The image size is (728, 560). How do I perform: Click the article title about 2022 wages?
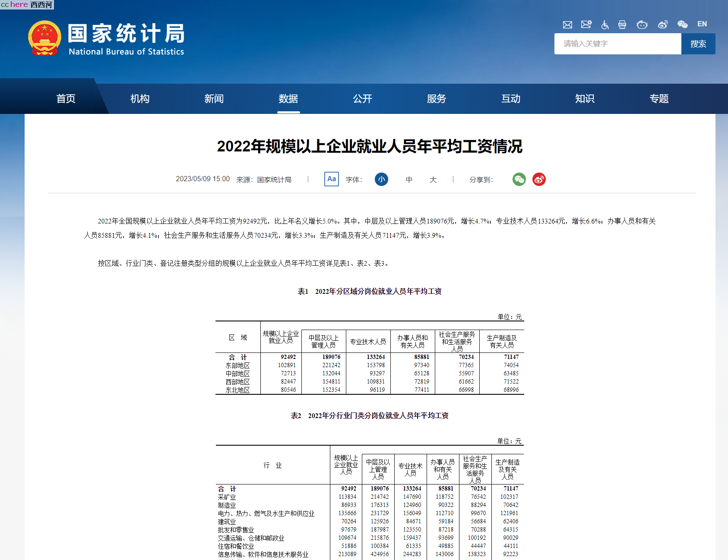(x=370, y=146)
